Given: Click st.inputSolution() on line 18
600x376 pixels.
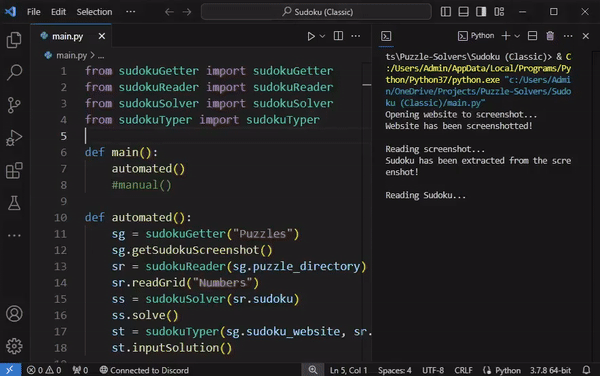Looking at the screenshot, I should [x=172, y=348].
